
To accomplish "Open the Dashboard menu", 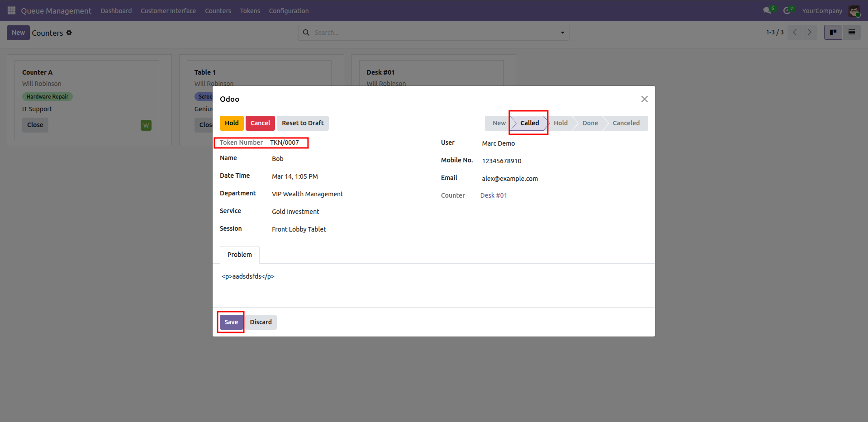I will point(116,11).
